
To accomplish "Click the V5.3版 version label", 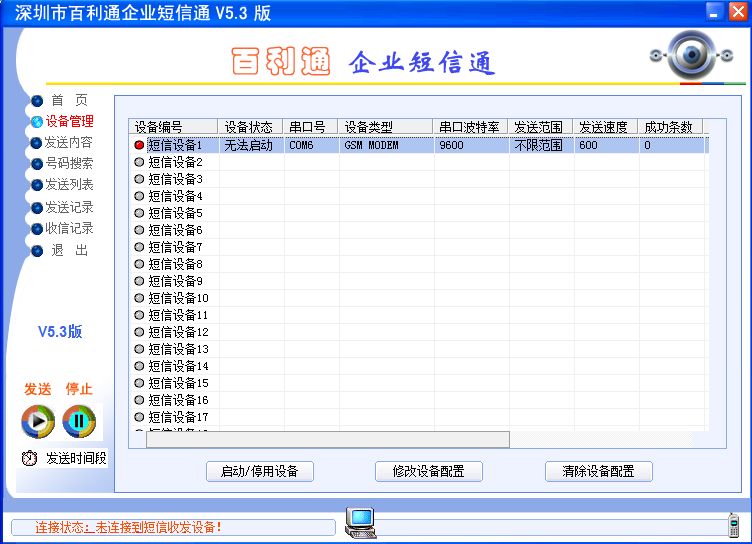I will (60, 331).
